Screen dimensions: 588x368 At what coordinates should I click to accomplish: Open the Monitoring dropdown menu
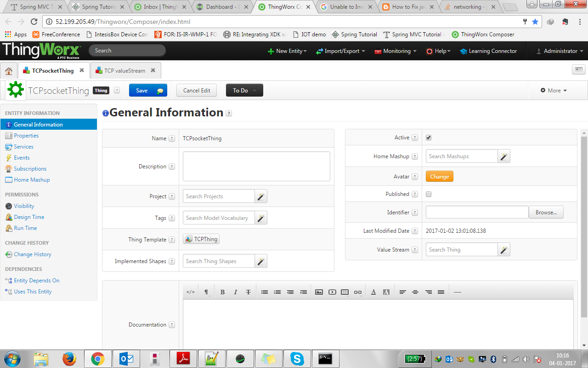[396, 51]
